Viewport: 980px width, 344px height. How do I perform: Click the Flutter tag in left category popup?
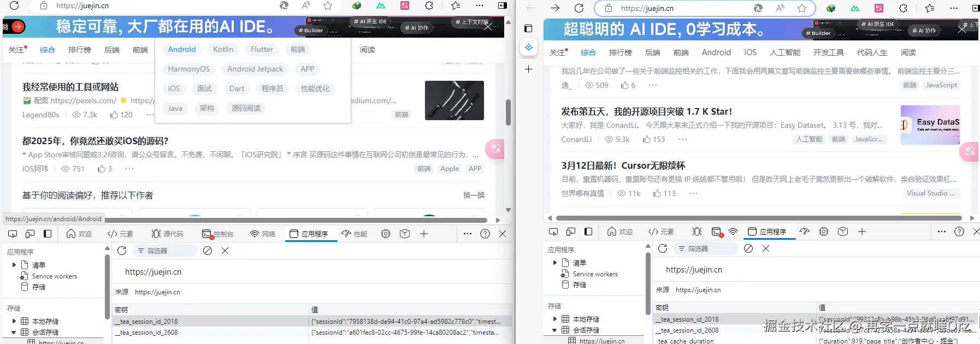tap(262, 49)
